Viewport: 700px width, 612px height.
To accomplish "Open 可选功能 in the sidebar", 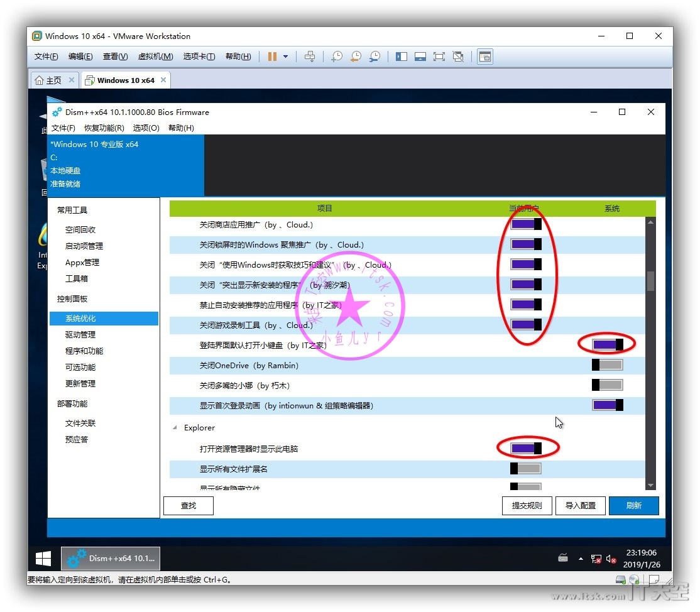I will (80, 367).
